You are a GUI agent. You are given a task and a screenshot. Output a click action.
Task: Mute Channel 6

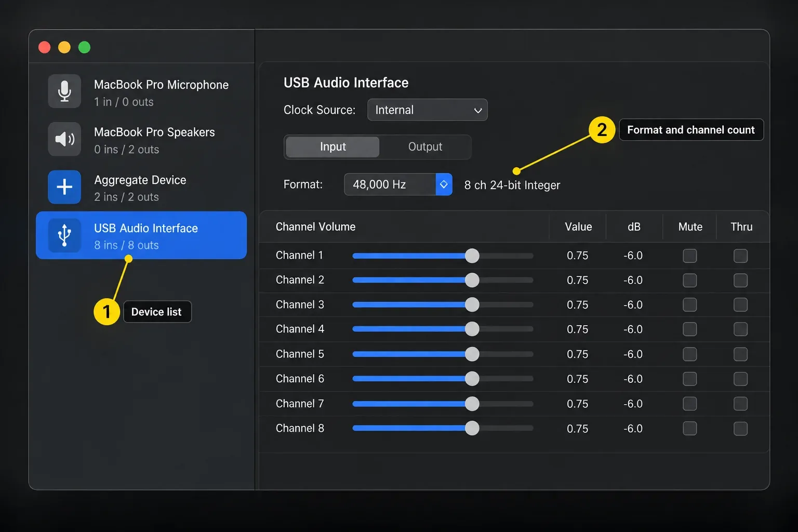690,379
